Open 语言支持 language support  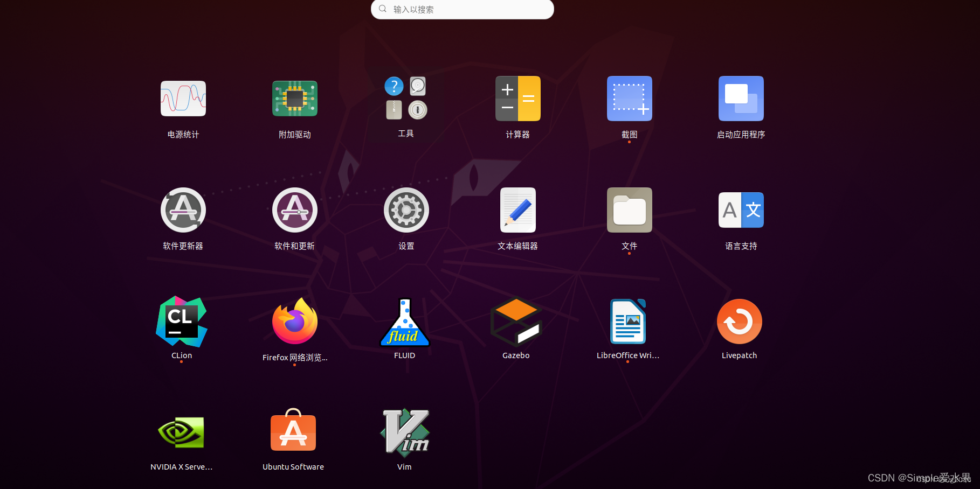[x=741, y=210]
